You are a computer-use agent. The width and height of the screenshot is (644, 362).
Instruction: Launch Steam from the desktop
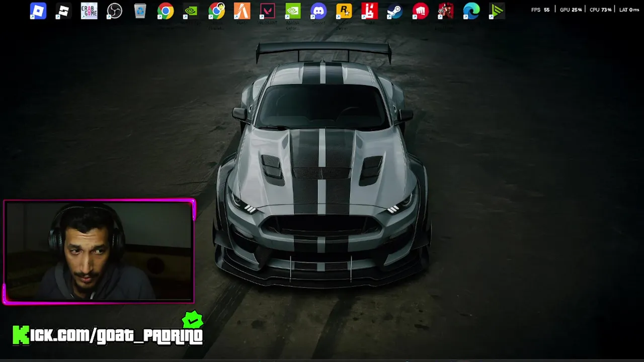[x=395, y=11]
